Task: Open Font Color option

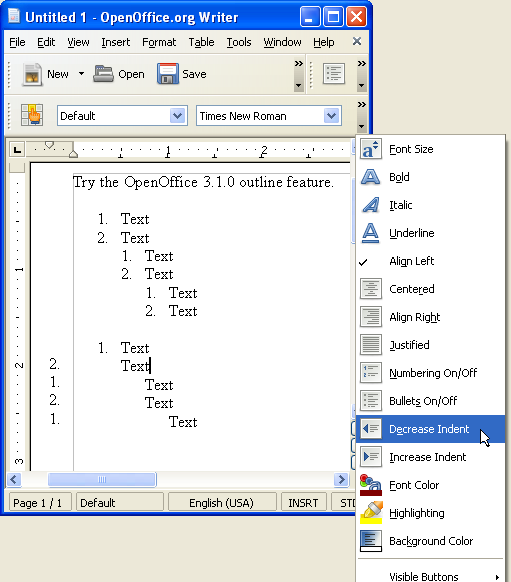Action: pos(430,485)
